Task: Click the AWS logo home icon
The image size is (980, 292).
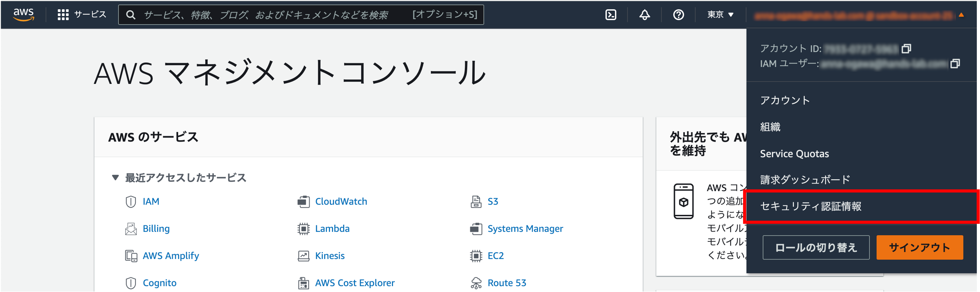Action: tap(24, 14)
